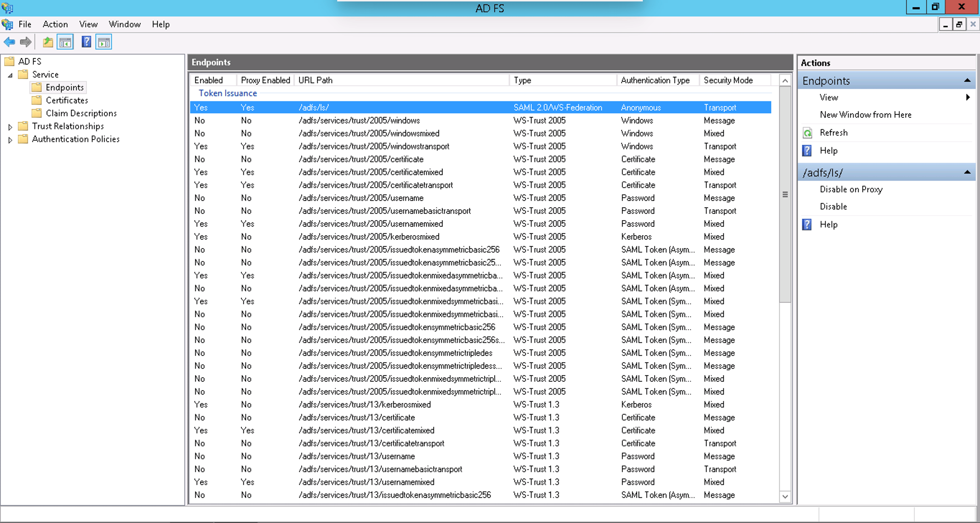980x523 pixels.
Task: Sort by the Enabled column header
Action: 213,80
